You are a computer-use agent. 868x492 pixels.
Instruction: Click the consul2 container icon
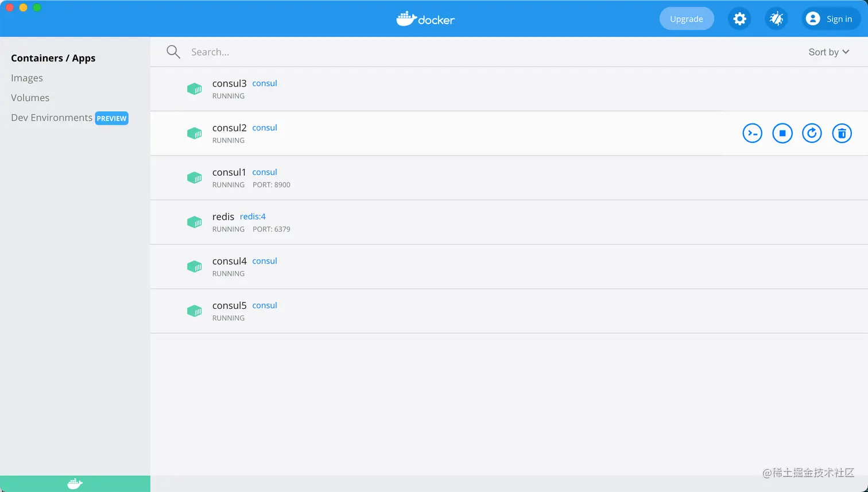click(x=195, y=133)
